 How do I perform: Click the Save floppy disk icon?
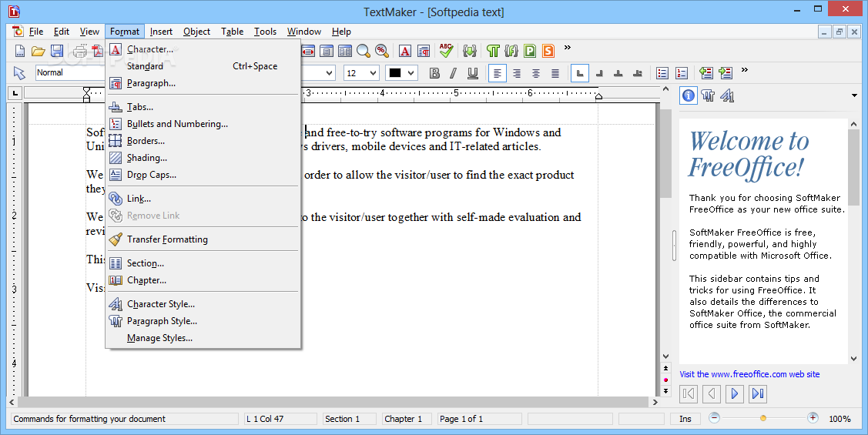pyautogui.click(x=57, y=52)
